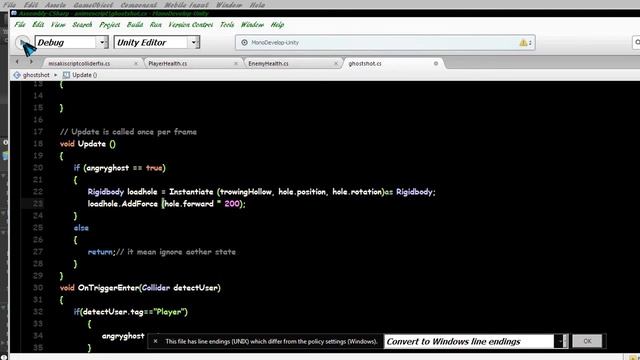Switch to EnemyHealth.cs tab
The image size is (640, 360).
coord(268,64)
